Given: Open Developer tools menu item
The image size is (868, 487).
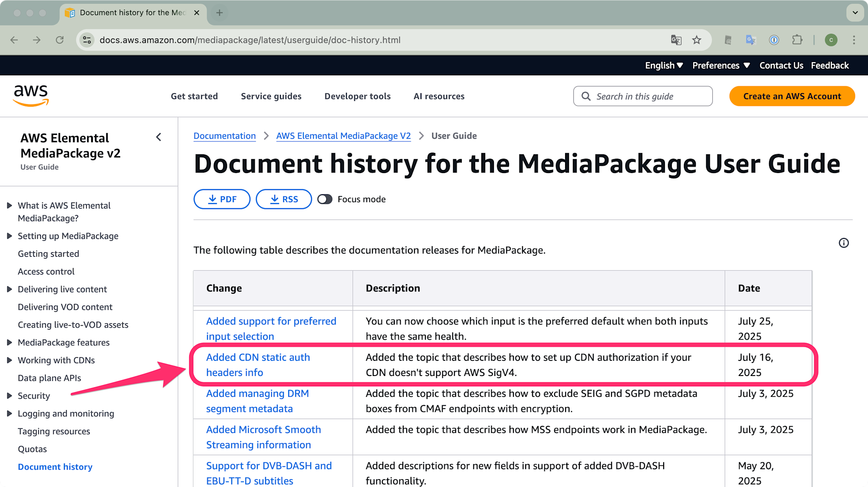Looking at the screenshot, I should click(x=357, y=96).
